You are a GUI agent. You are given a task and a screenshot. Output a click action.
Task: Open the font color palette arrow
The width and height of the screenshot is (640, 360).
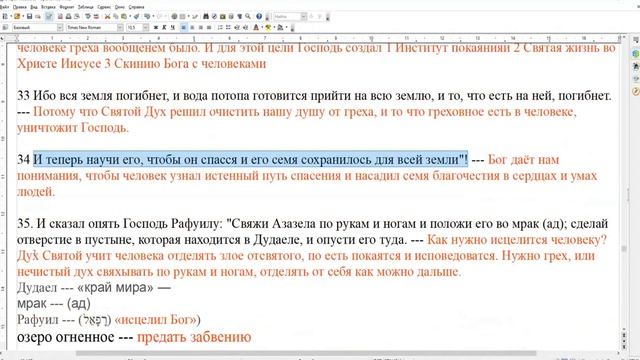click(262, 27)
